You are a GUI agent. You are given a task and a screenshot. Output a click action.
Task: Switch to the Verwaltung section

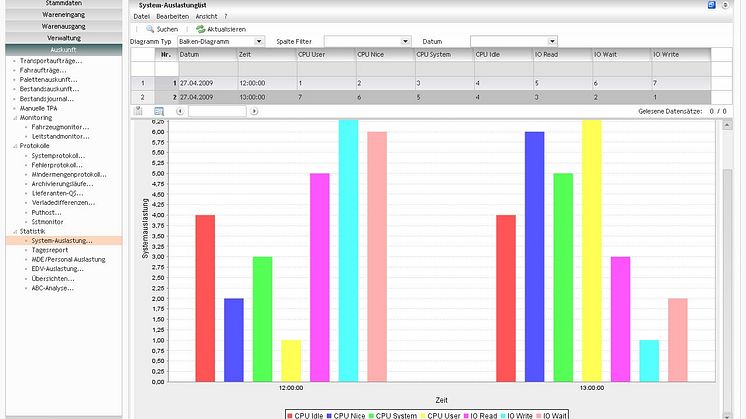[x=64, y=38]
